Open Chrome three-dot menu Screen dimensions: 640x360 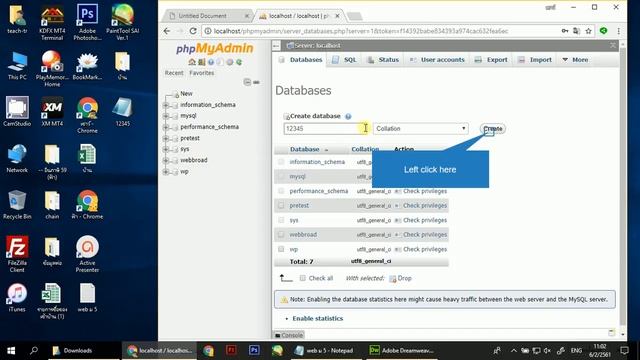pos(619,31)
